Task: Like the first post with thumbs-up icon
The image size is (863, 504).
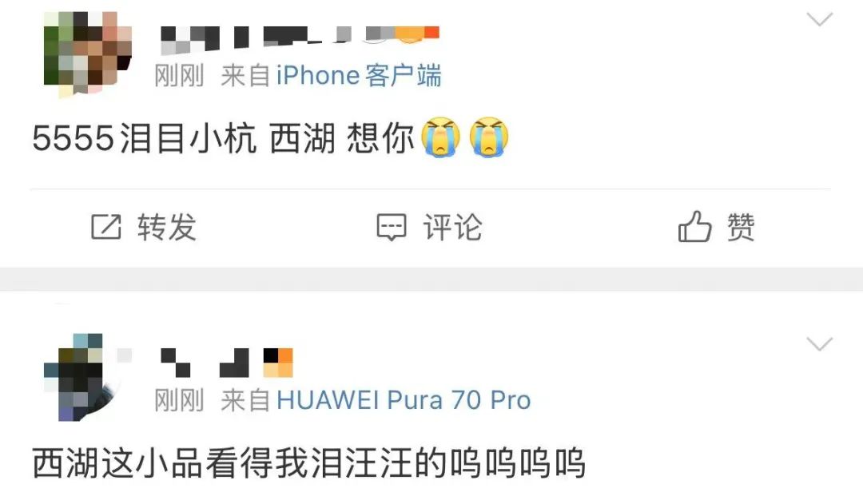Action: (694, 226)
